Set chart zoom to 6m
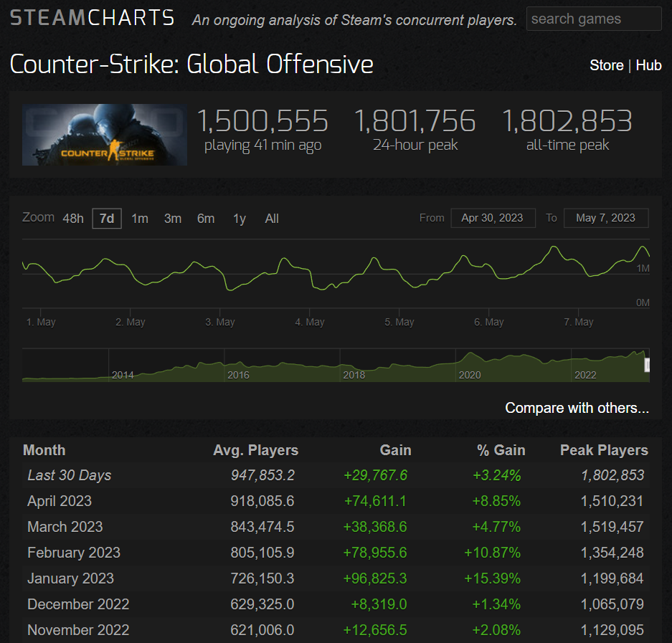Screen dimensions: 672x643 tap(206, 219)
